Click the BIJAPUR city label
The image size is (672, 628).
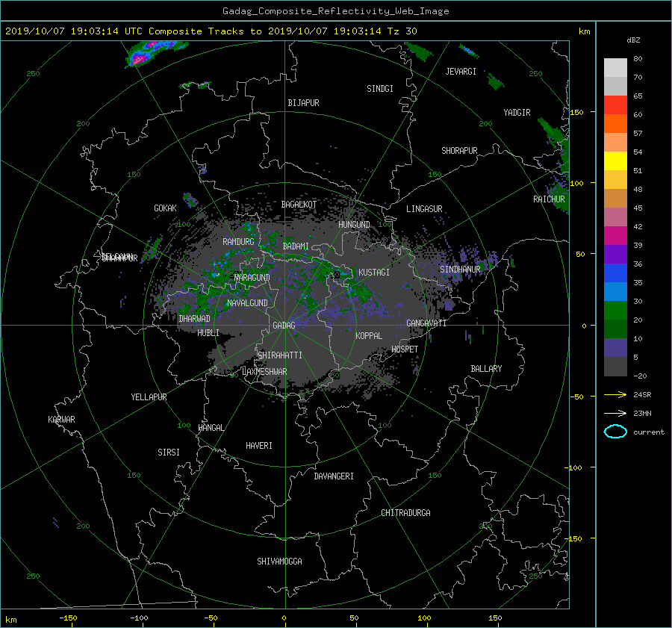click(x=303, y=103)
